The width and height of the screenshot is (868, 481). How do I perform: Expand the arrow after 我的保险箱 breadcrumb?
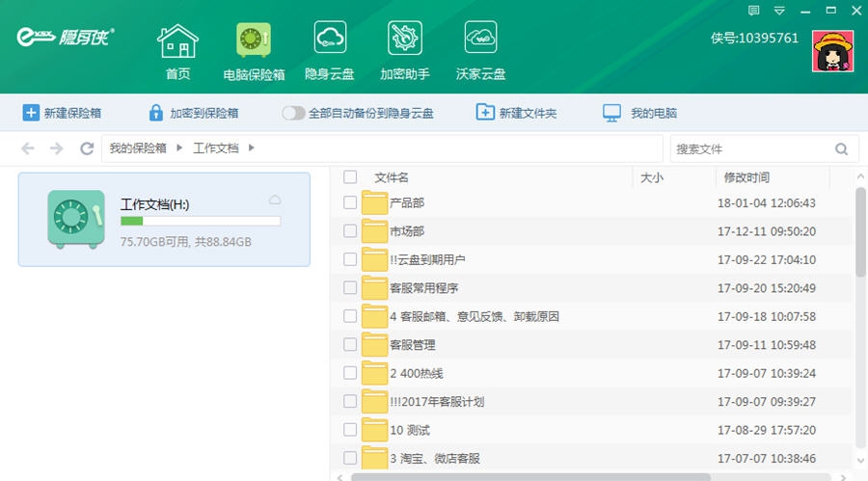tap(179, 148)
